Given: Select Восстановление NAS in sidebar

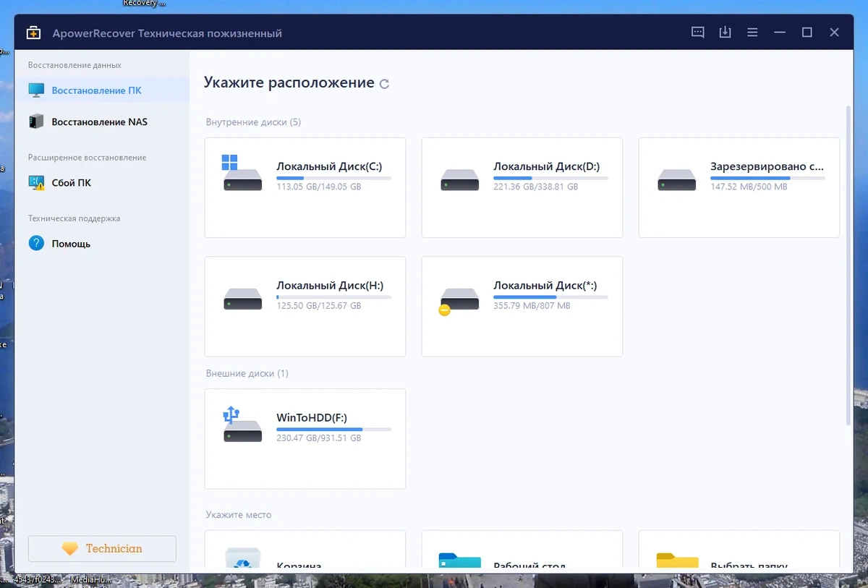Looking at the screenshot, I should pyautogui.click(x=102, y=122).
